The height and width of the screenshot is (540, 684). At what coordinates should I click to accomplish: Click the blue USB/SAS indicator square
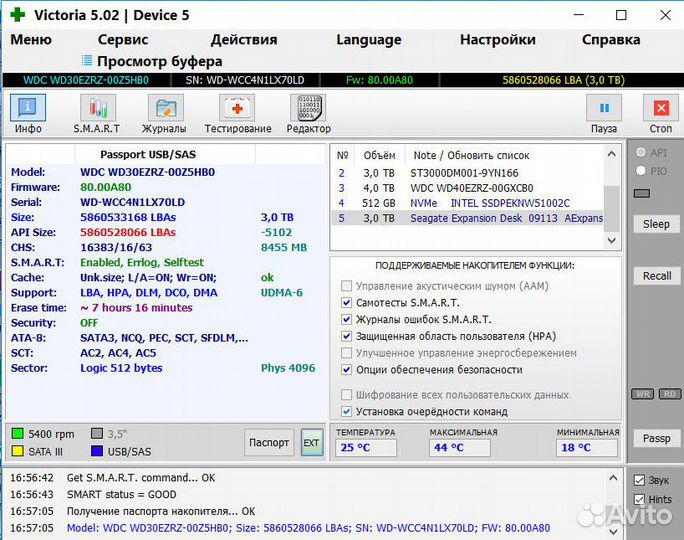[97, 451]
